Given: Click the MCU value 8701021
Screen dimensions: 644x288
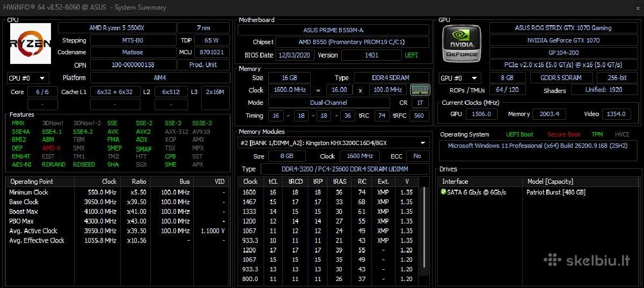Looking at the screenshot, I should [x=211, y=53].
